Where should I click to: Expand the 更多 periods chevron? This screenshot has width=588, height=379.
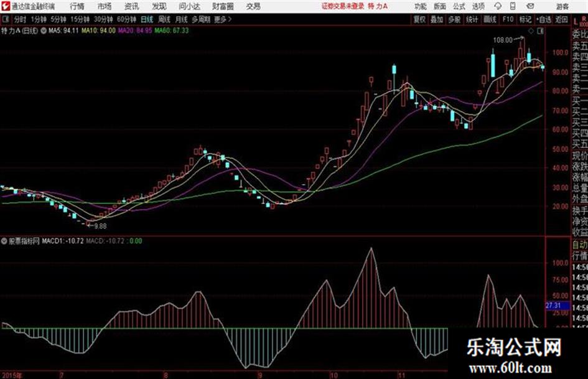pos(223,19)
